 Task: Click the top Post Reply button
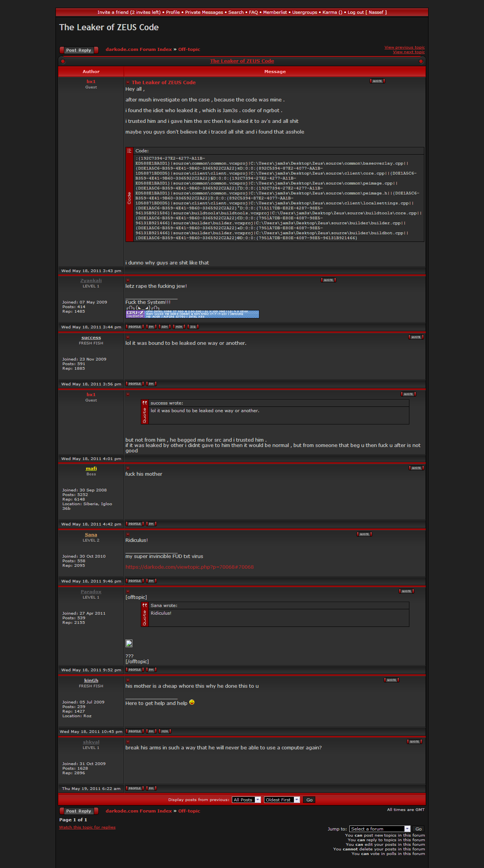click(79, 50)
